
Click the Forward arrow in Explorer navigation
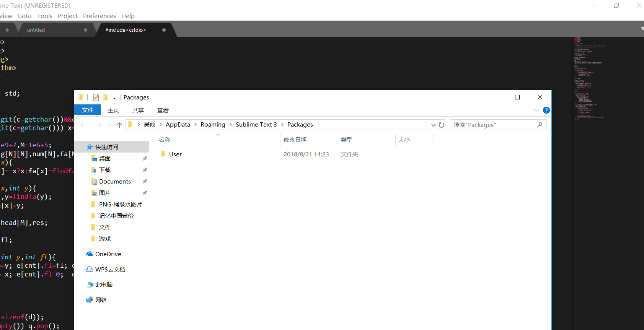[98, 125]
